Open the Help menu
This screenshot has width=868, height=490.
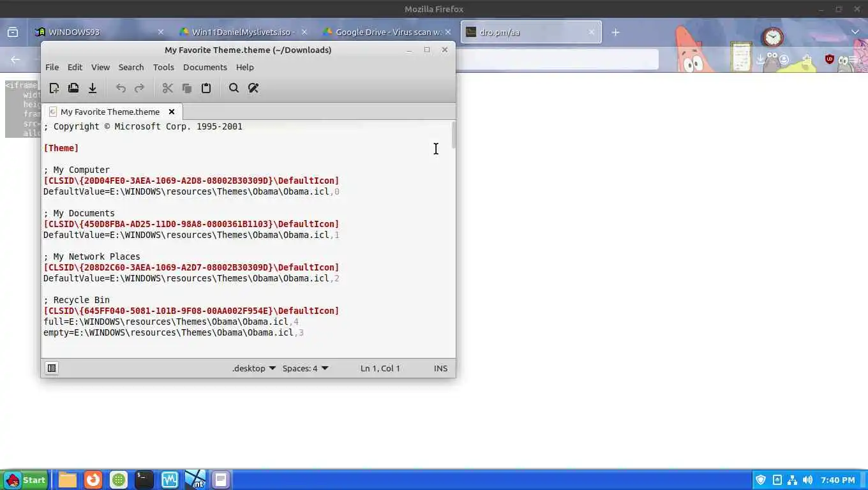[x=244, y=67]
